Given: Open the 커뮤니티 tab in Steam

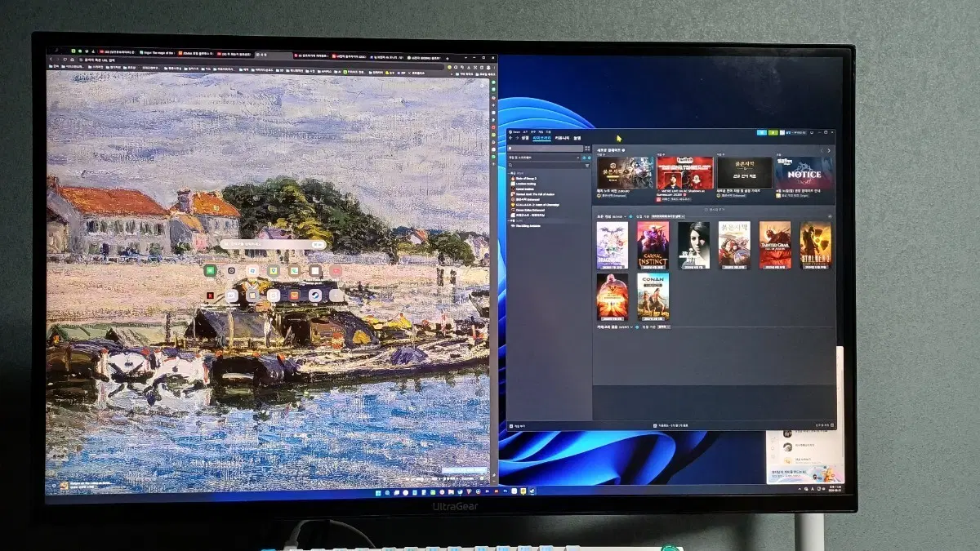Looking at the screenshot, I should [x=562, y=138].
